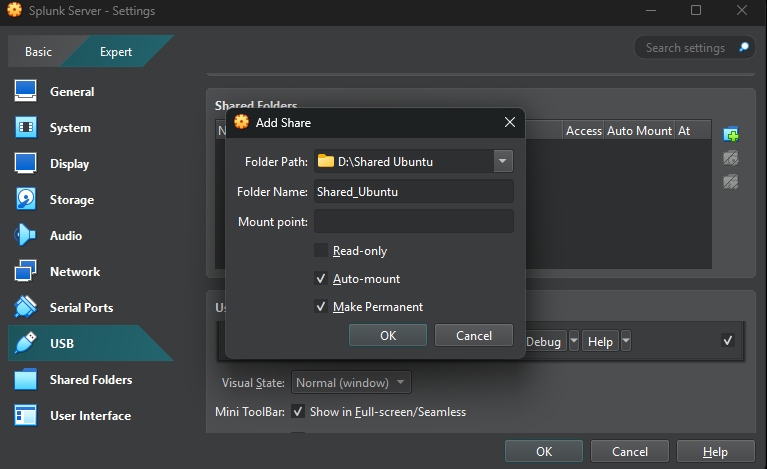Image resolution: width=767 pixels, height=469 pixels.
Task: Close the Add Share dialog
Action: coord(510,122)
